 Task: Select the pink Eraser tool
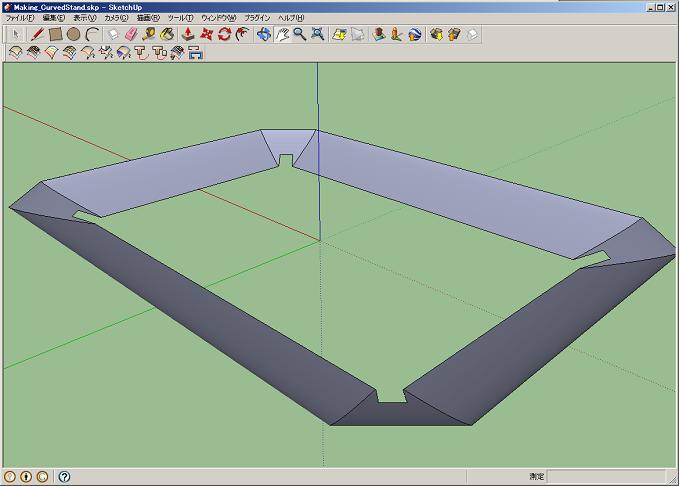tap(130, 34)
